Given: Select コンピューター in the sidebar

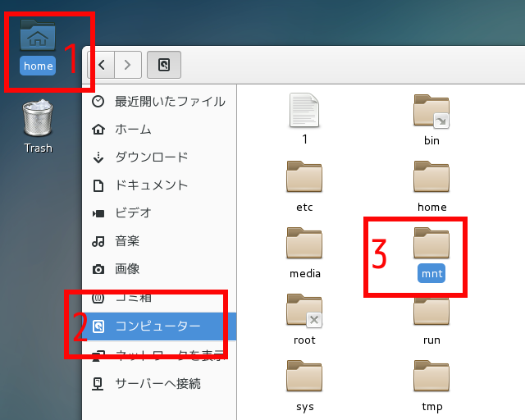Looking at the screenshot, I should (x=157, y=326).
